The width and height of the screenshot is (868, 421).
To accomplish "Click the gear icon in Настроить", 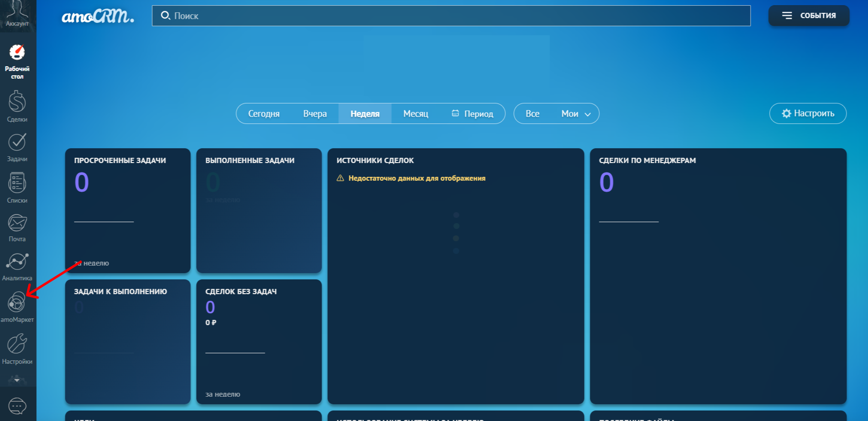I will pos(786,113).
